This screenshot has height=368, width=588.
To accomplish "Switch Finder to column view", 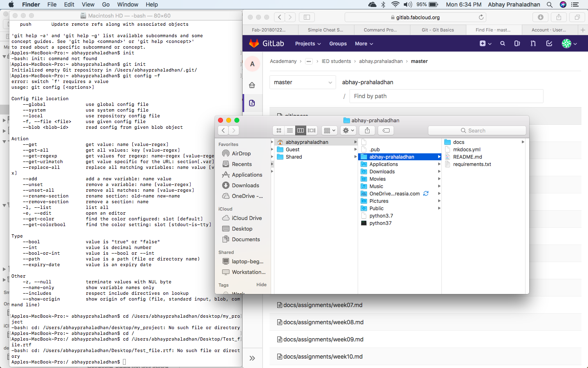I will point(301,130).
